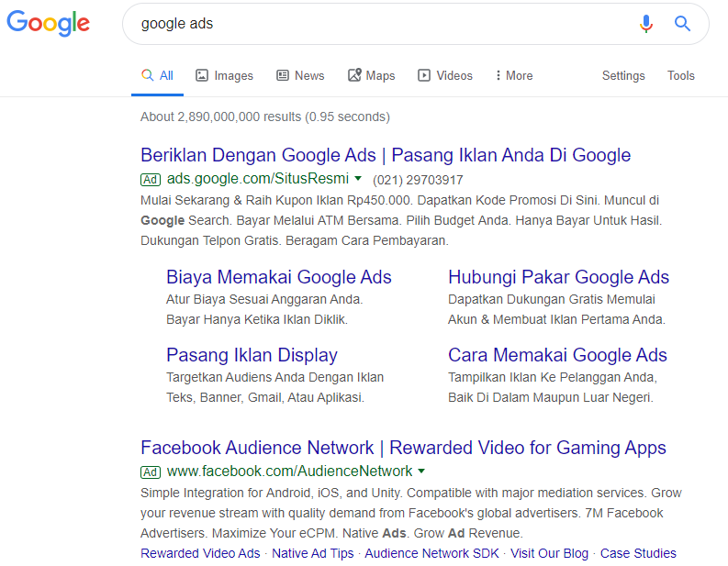Open ads.google.com/SitusResmi URL link
This screenshot has width=728, height=566.
click(x=258, y=179)
